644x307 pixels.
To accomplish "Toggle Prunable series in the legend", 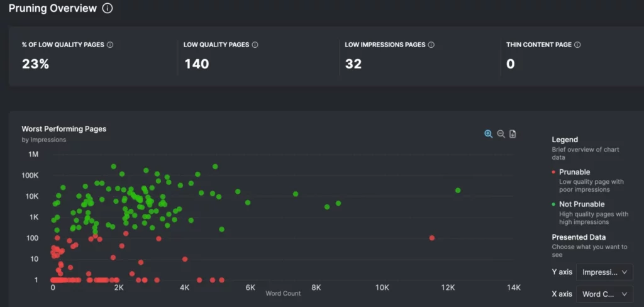I will [x=574, y=172].
